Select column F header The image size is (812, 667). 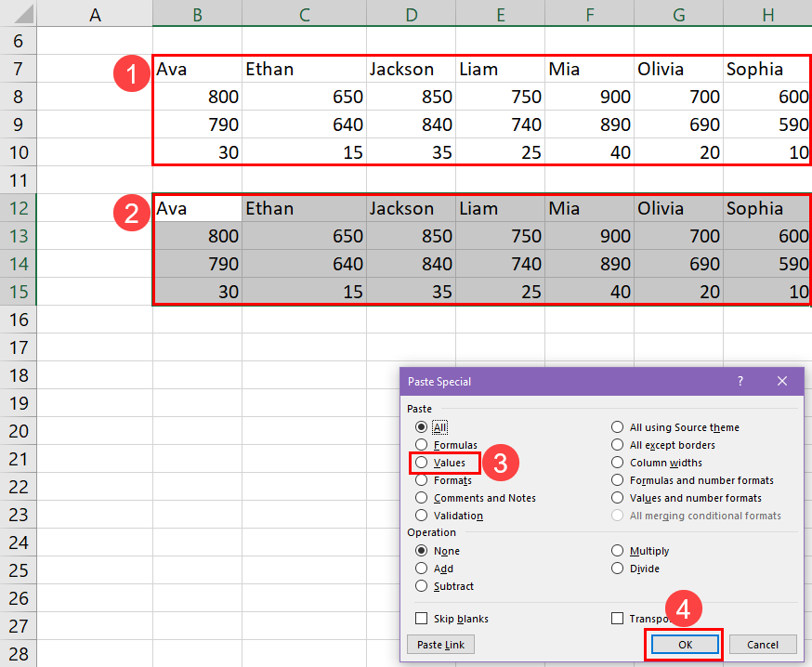[589, 15]
